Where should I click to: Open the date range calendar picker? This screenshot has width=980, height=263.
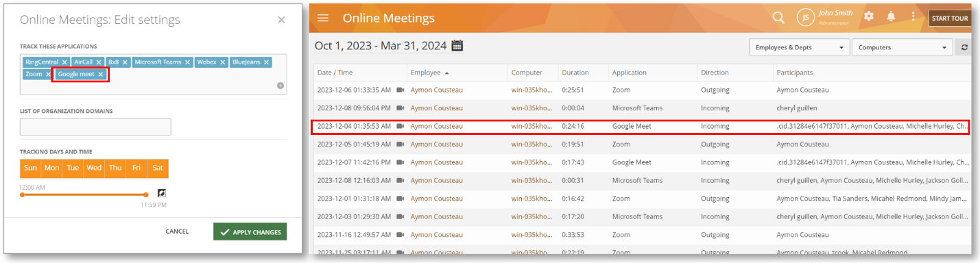[x=457, y=46]
